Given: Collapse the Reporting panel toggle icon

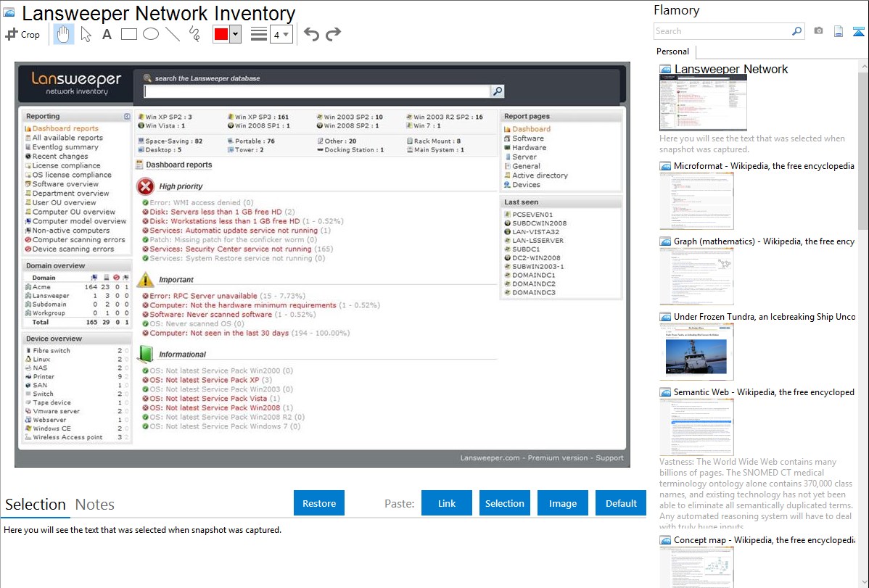Looking at the screenshot, I should click(x=127, y=117).
